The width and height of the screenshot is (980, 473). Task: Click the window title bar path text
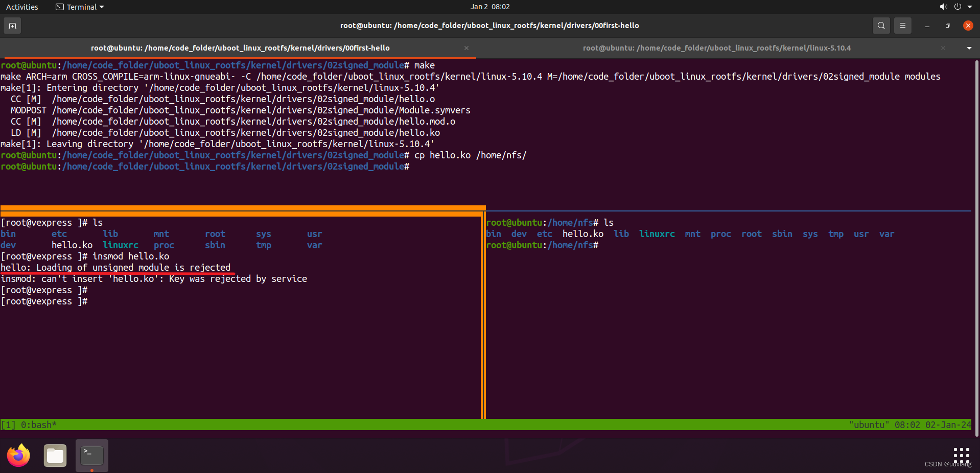(x=489, y=26)
